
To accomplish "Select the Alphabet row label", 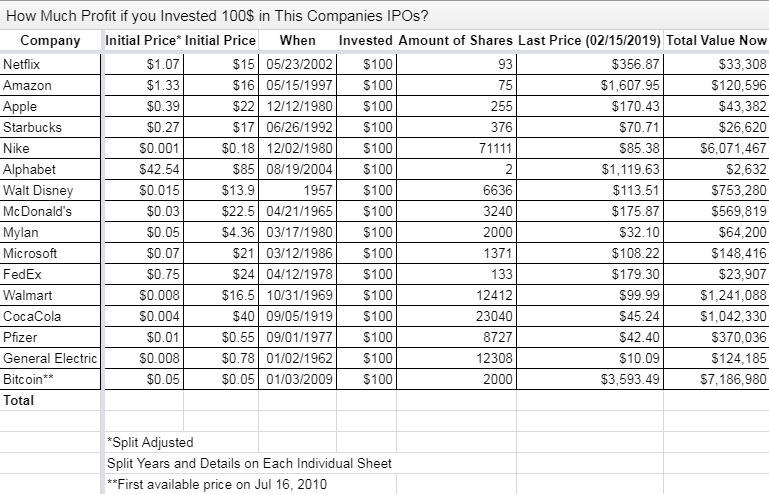I will pyautogui.click(x=50, y=169).
